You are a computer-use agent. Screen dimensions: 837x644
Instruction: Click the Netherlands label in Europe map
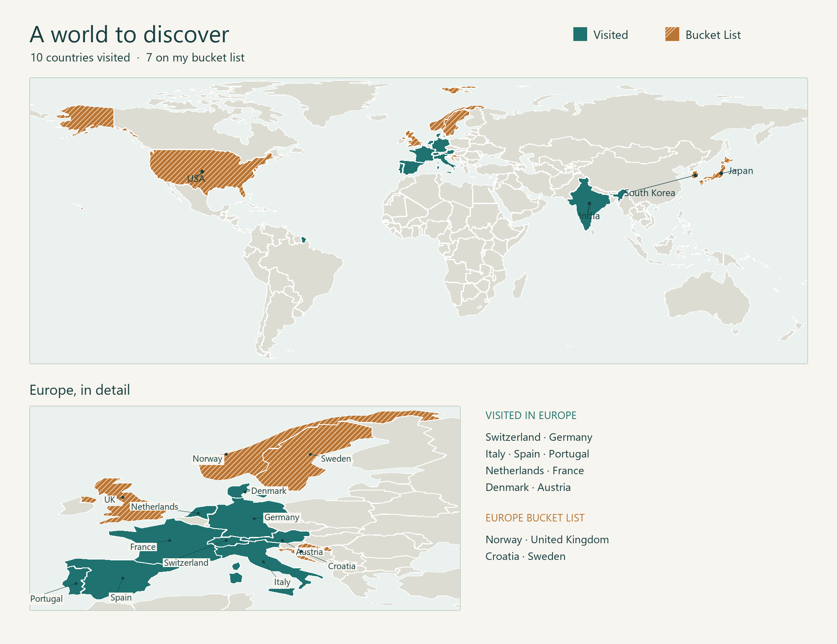(x=154, y=507)
